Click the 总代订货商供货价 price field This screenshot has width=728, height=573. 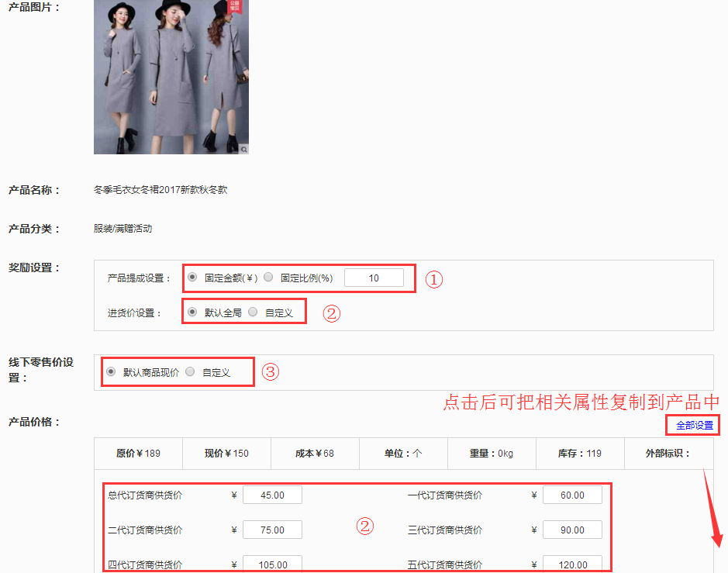272,495
